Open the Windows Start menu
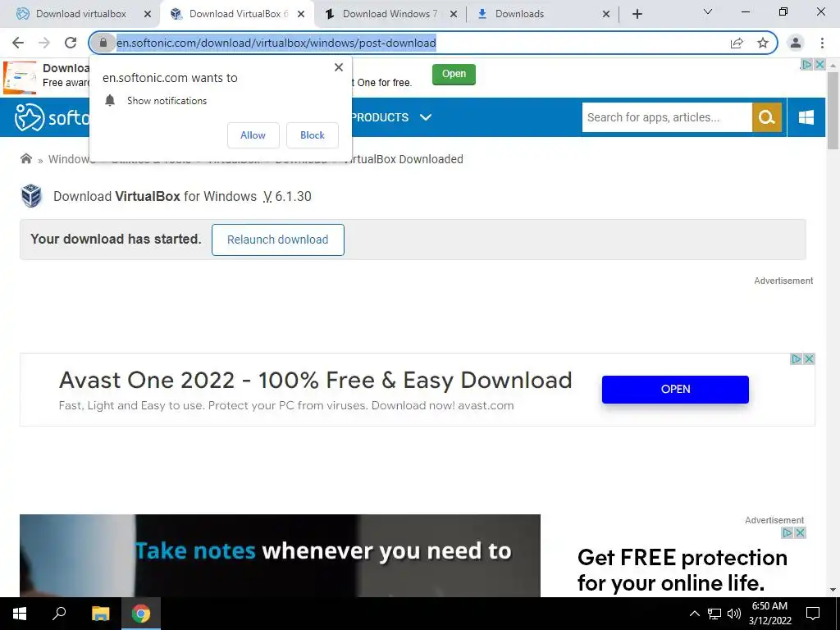 pyautogui.click(x=20, y=614)
